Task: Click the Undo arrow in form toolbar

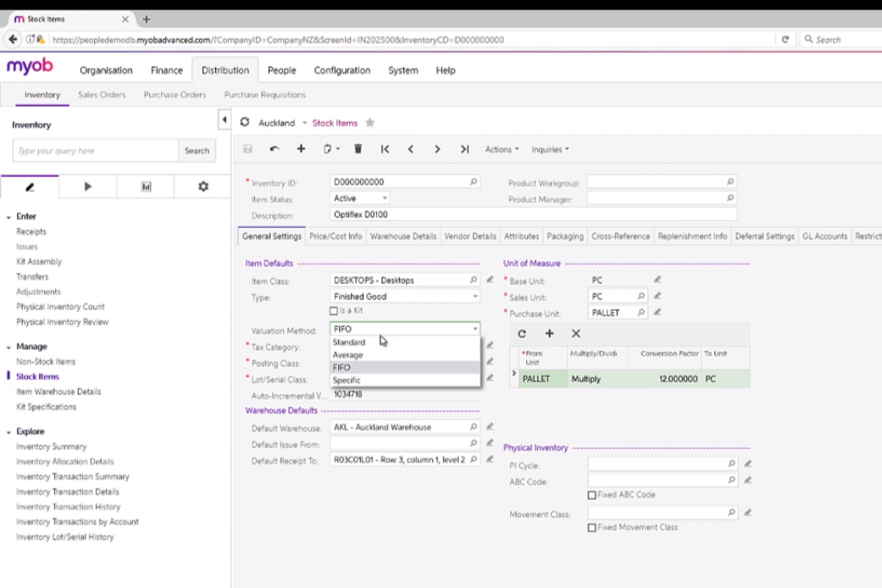Action: click(x=274, y=149)
